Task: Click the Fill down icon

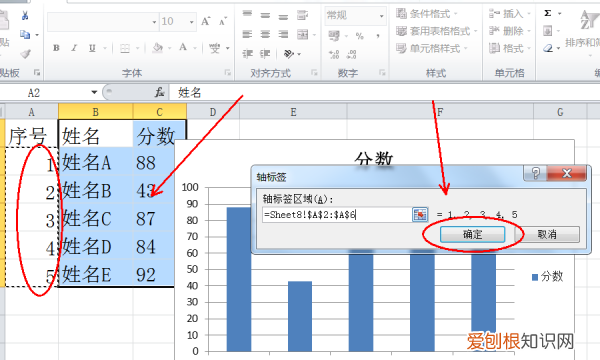Action: [548, 31]
